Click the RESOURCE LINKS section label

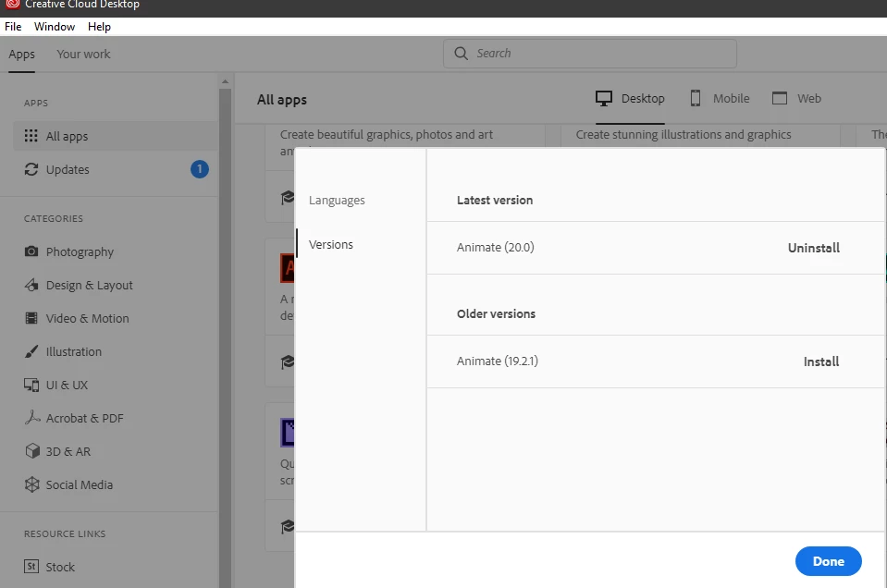click(65, 533)
